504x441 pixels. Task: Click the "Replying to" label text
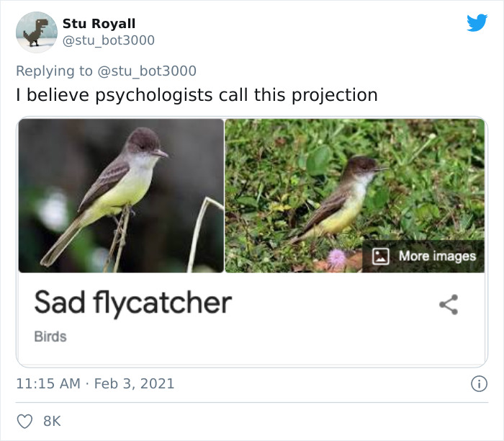(x=55, y=71)
